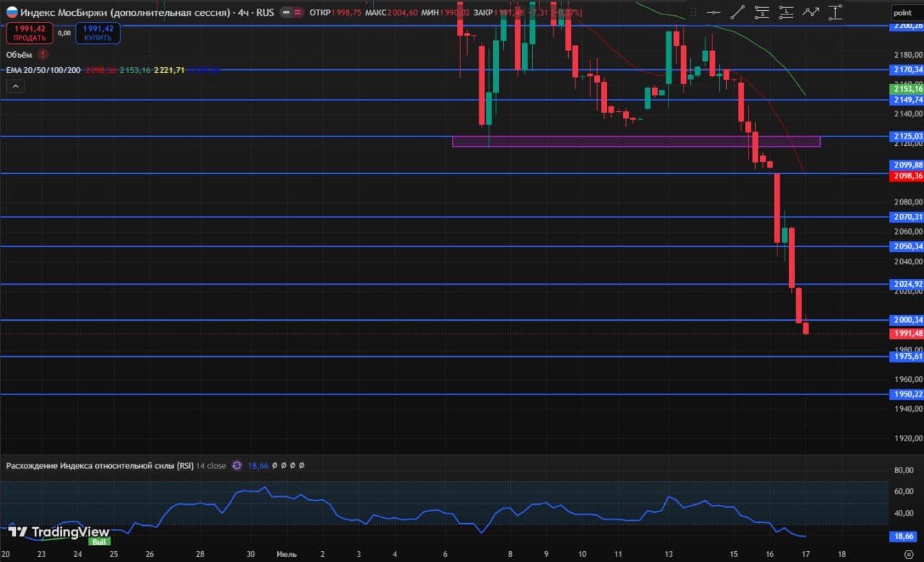Pick the long position tool icon
This screenshot has height=562, width=924.
(x=787, y=12)
